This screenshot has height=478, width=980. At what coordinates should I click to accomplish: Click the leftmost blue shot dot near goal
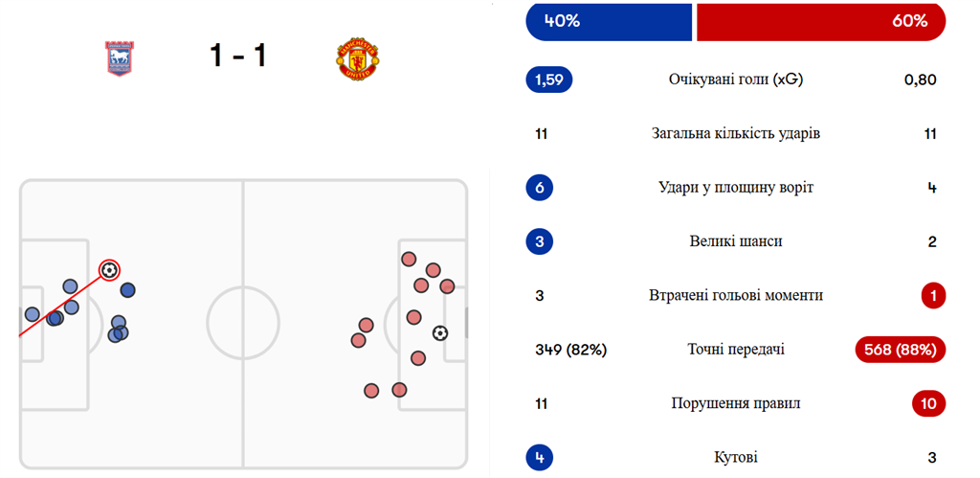(32, 314)
